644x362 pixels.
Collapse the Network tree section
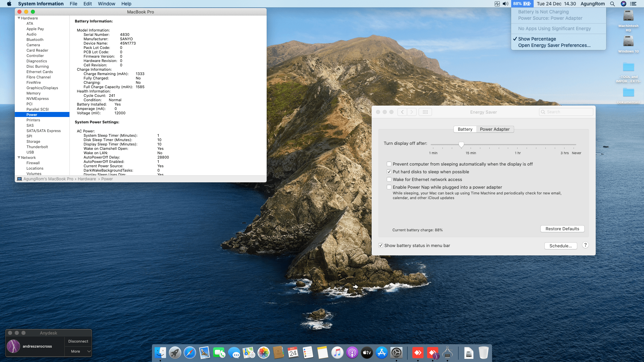pyautogui.click(x=19, y=158)
